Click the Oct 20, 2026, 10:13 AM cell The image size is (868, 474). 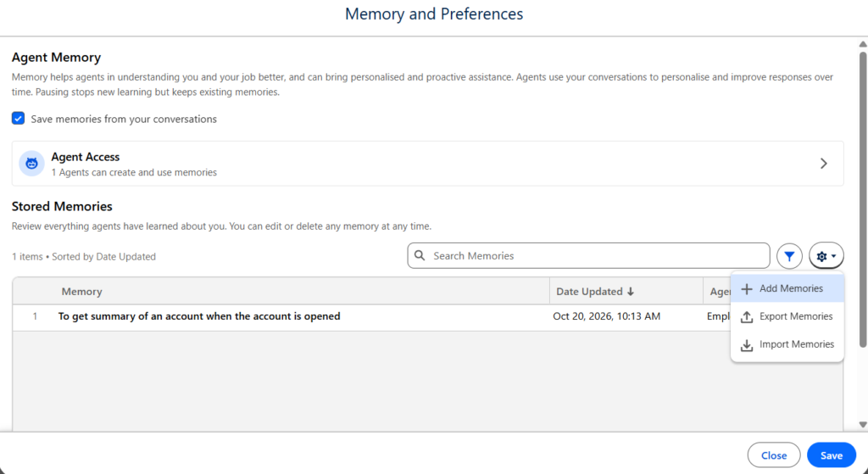pyautogui.click(x=607, y=316)
